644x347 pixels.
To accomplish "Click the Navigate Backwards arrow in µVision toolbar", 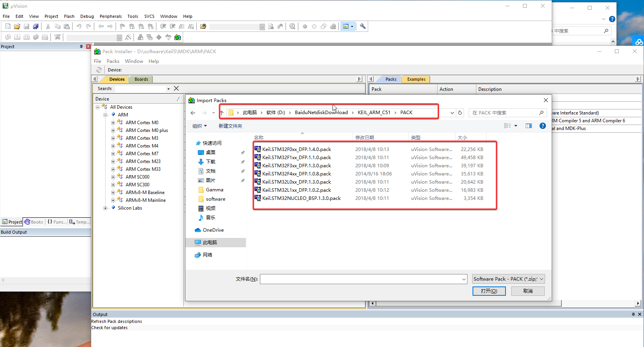I will click(101, 26).
